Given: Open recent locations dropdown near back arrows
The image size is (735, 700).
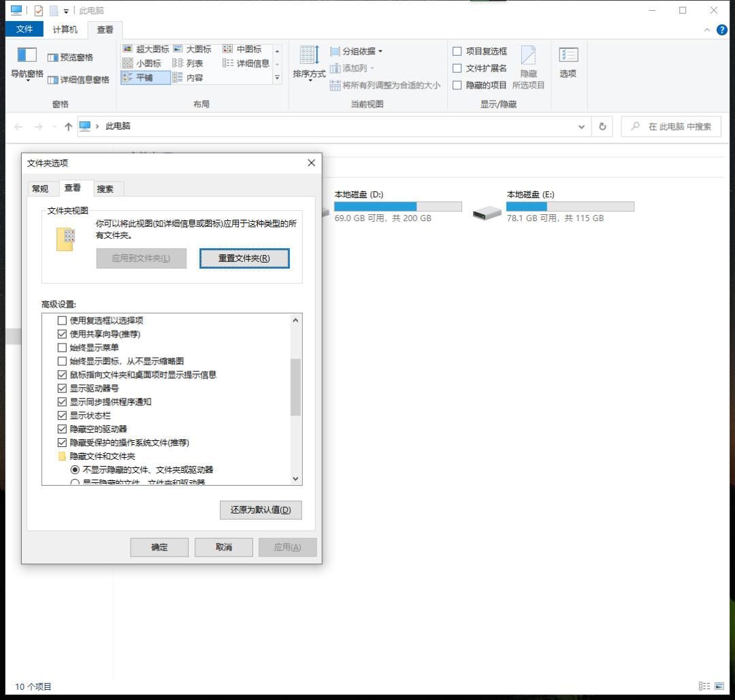Looking at the screenshot, I should pos(54,127).
